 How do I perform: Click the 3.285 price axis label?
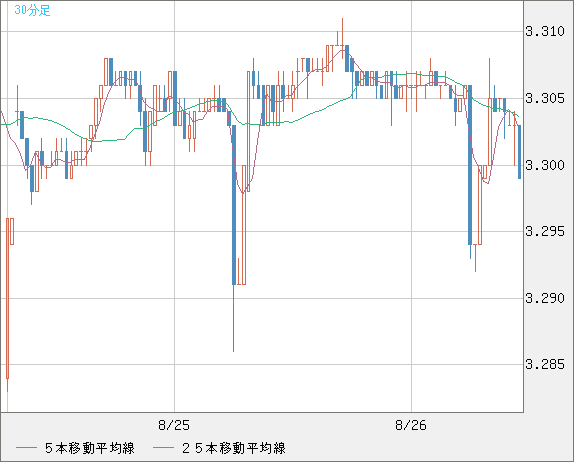pyautogui.click(x=545, y=364)
